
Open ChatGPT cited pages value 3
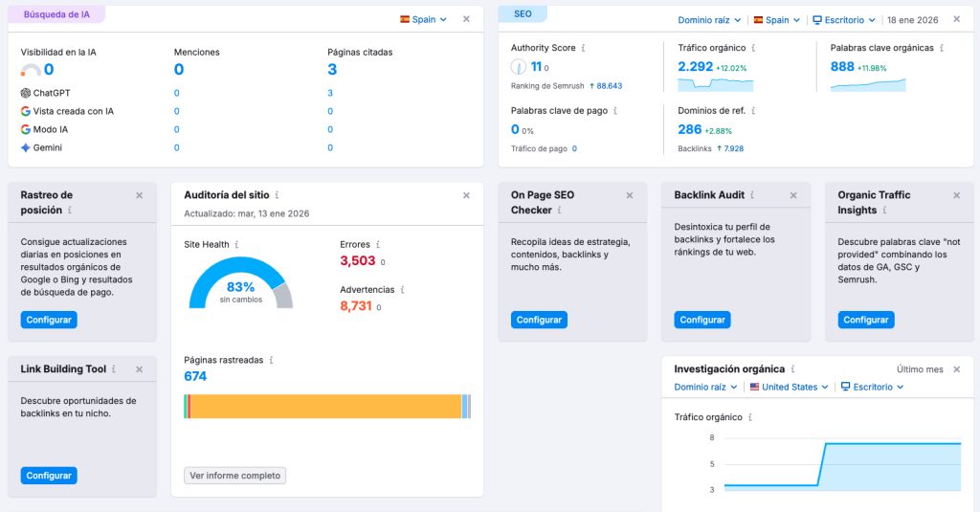330,93
